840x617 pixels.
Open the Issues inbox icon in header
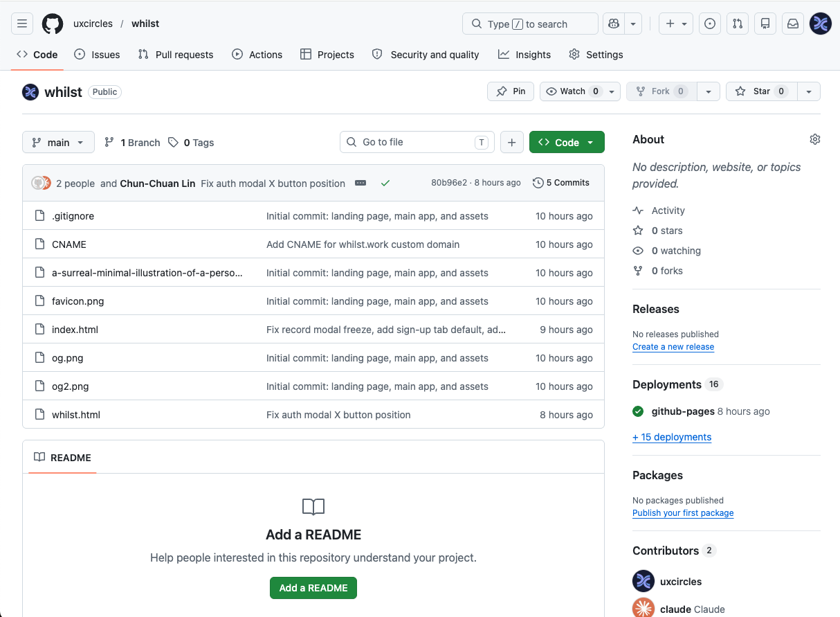click(x=710, y=24)
